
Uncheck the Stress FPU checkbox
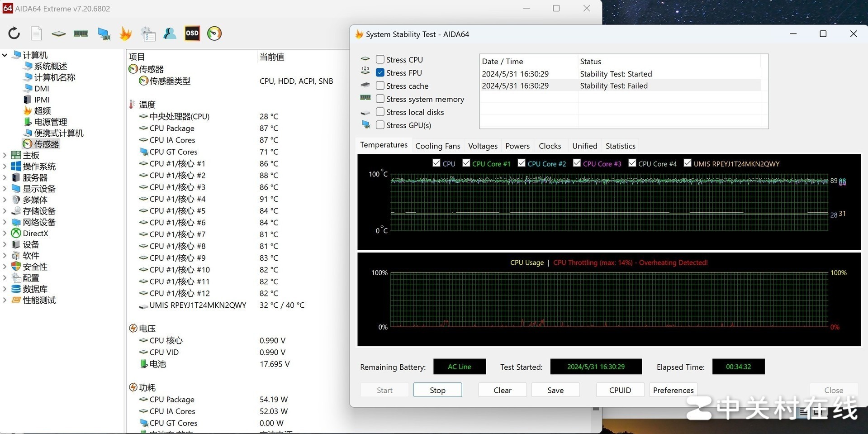(380, 72)
